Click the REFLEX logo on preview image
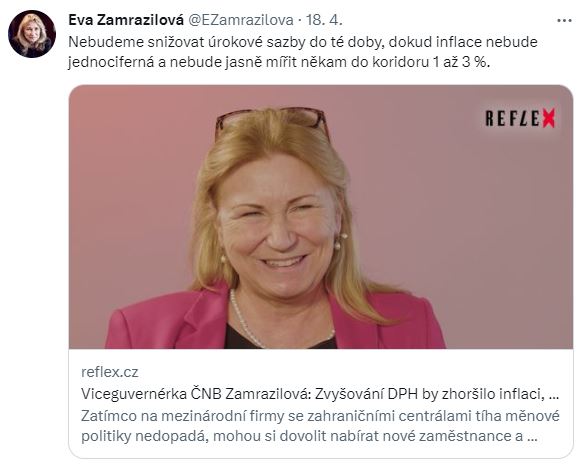 [x=520, y=118]
